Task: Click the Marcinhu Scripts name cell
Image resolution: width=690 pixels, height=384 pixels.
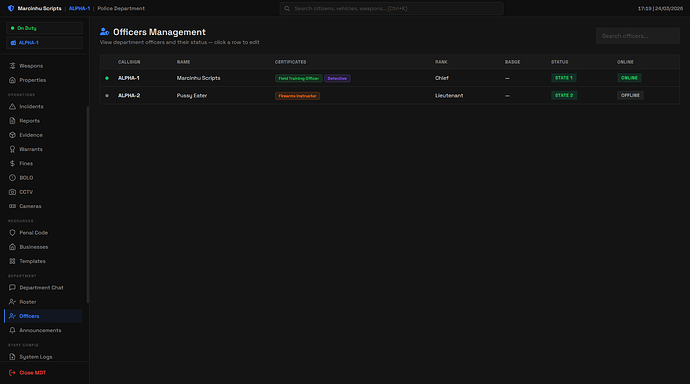Action: coord(198,78)
